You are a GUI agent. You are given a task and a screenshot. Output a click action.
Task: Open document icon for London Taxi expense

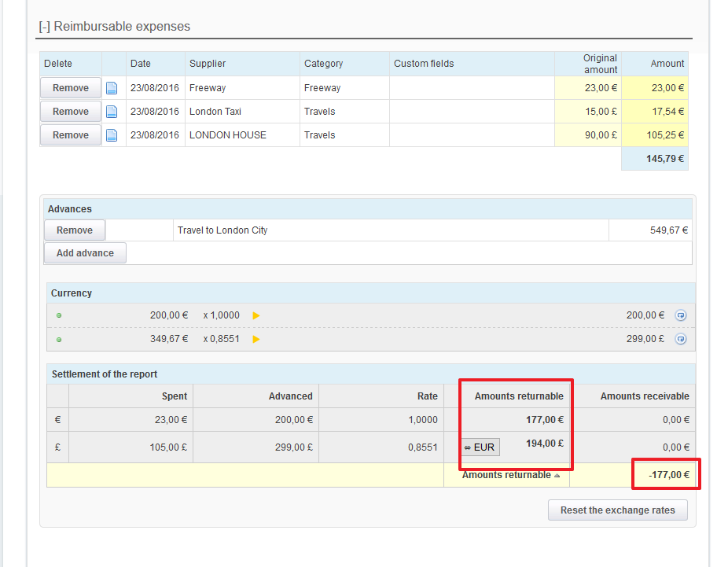[x=112, y=112]
